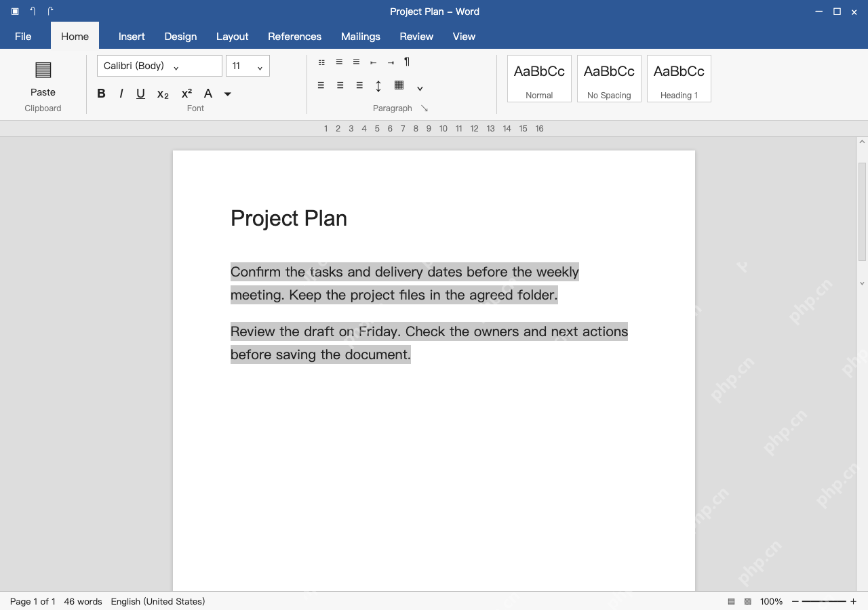Click the Redo arrow icon

pyautogui.click(x=50, y=11)
